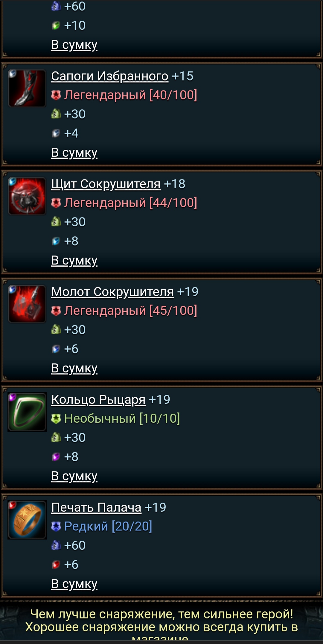Open the Кольцо Рыцаря ring icon
The height and width of the screenshot is (644, 323).
pos(27,412)
